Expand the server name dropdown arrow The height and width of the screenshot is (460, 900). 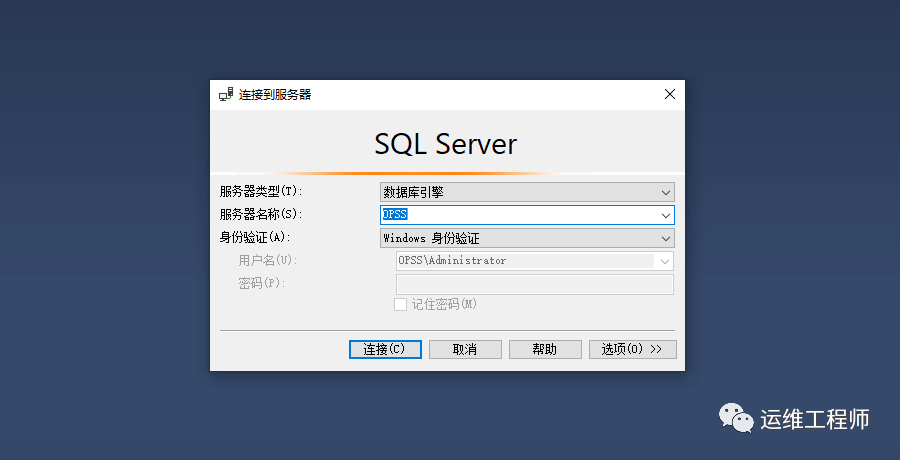click(666, 215)
